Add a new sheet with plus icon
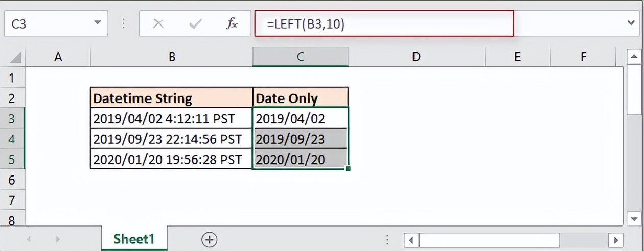The width and height of the screenshot is (644, 251). click(x=209, y=239)
